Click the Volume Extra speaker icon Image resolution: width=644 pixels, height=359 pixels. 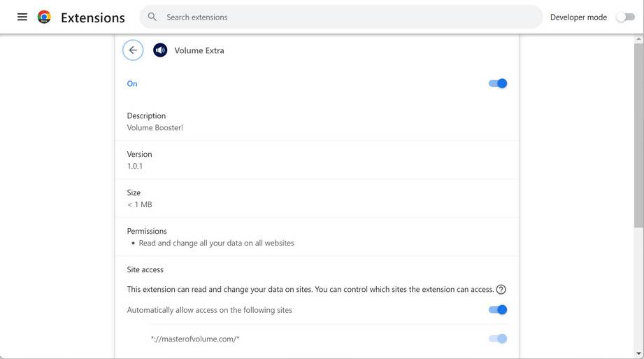tap(160, 50)
